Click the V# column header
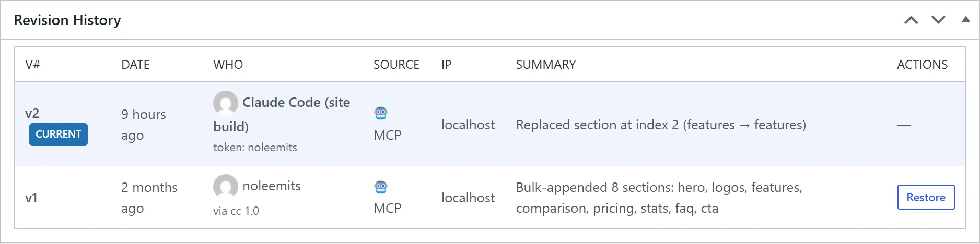 [32, 65]
